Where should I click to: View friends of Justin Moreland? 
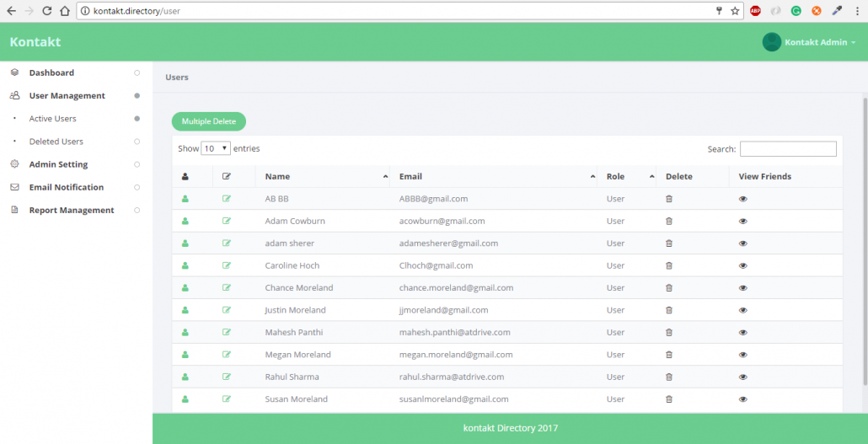point(743,310)
